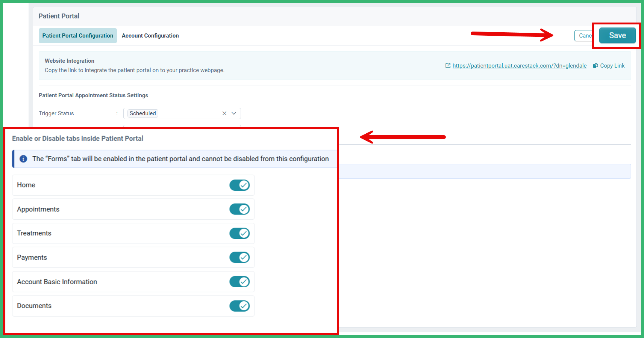Click the Copy Link copy icon
644x338 pixels.
click(x=595, y=65)
